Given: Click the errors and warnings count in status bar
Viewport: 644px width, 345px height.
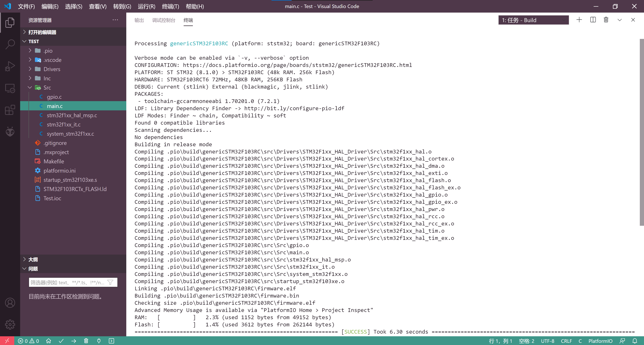Looking at the screenshot, I should coord(29,341).
